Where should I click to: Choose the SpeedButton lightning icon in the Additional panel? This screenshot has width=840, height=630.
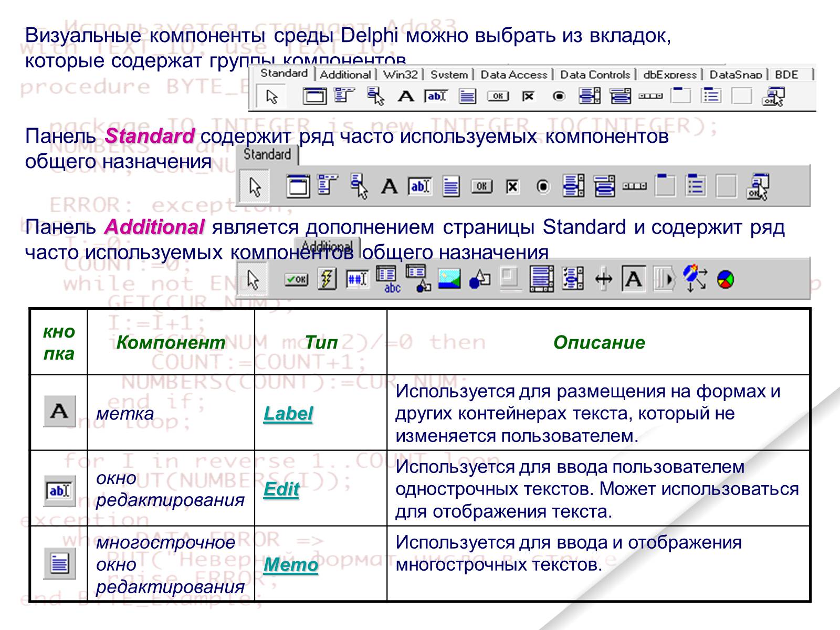(327, 279)
